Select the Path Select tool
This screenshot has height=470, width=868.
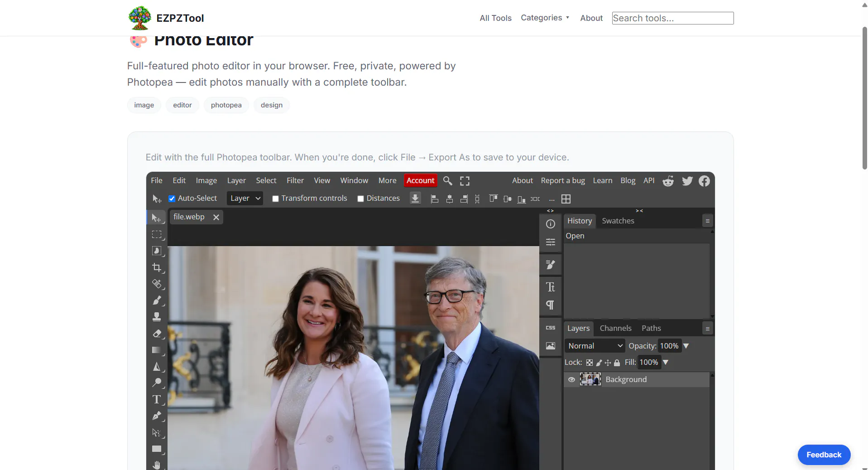pos(157,432)
